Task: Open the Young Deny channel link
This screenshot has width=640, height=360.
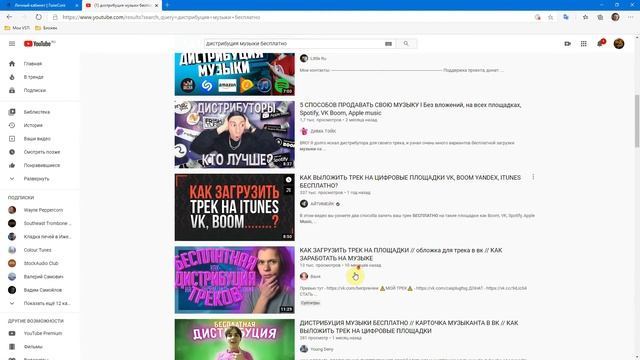Action: [322, 349]
